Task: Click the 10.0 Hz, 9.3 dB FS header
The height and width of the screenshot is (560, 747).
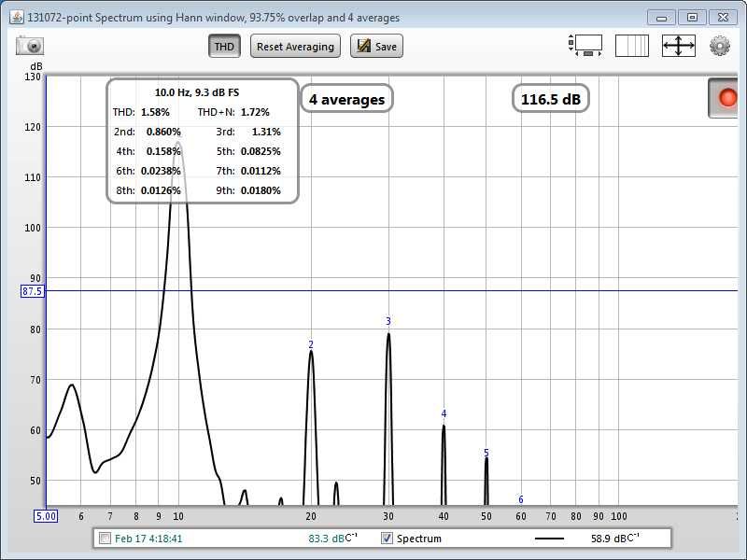Action: click(197, 92)
